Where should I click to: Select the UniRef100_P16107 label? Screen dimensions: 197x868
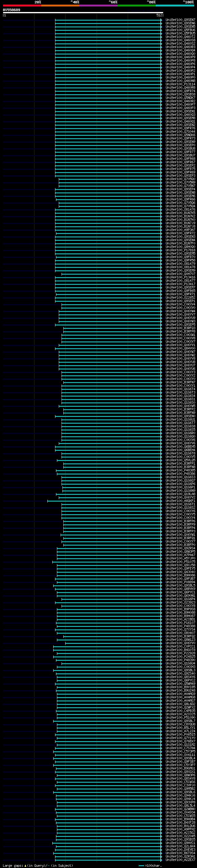[x=180, y=623]
